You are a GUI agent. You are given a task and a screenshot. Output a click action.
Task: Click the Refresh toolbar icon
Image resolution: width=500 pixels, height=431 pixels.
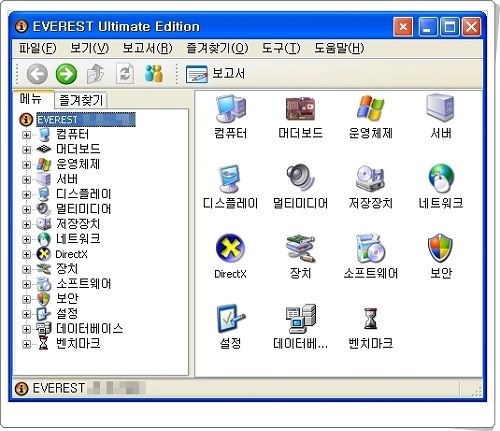(125, 74)
